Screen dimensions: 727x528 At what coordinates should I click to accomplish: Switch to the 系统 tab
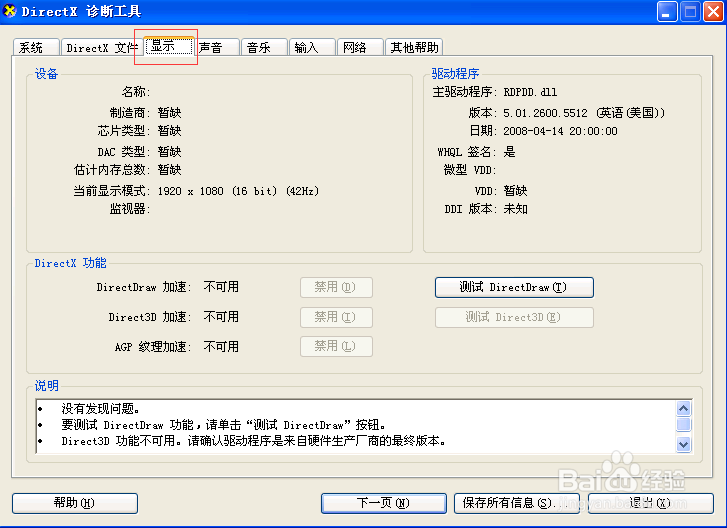pyautogui.click(x=36, y=47)
